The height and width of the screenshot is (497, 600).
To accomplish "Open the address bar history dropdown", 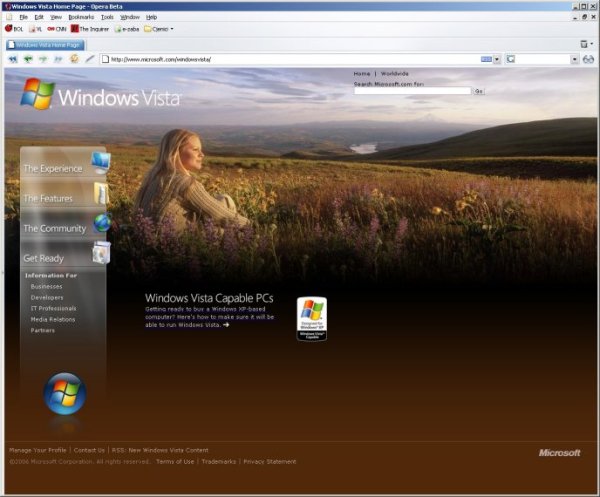I will (x=497, y=60).
